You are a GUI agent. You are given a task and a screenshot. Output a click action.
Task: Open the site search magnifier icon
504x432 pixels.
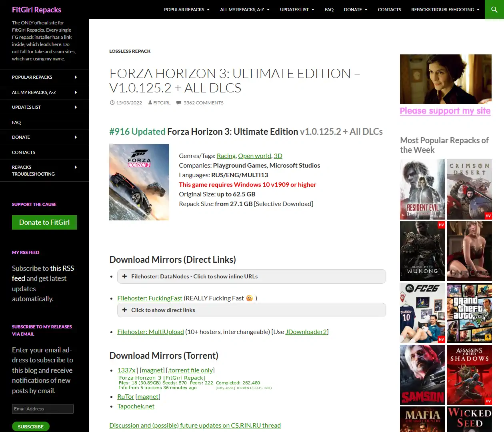click(494, 10)
